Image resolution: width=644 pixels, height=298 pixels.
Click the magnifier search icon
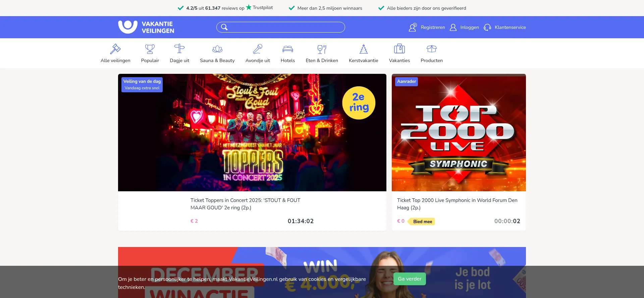(224, 27)
